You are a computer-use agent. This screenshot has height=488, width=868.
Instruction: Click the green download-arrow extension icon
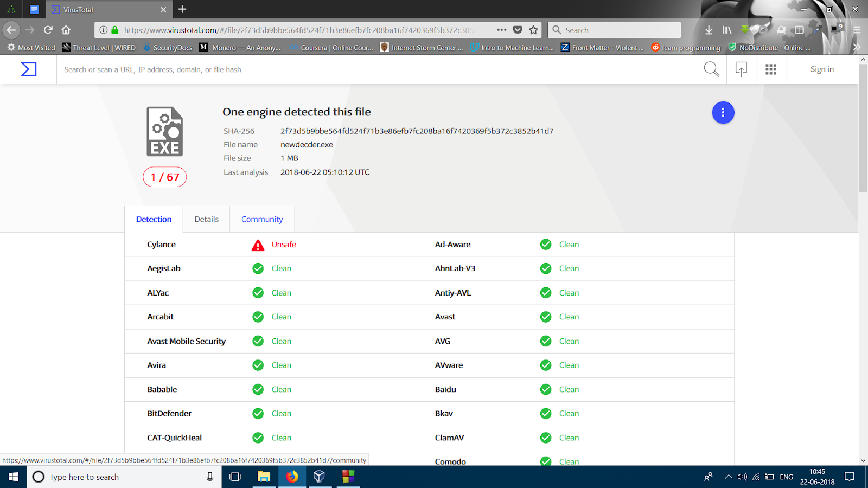(x=745, y=30)
